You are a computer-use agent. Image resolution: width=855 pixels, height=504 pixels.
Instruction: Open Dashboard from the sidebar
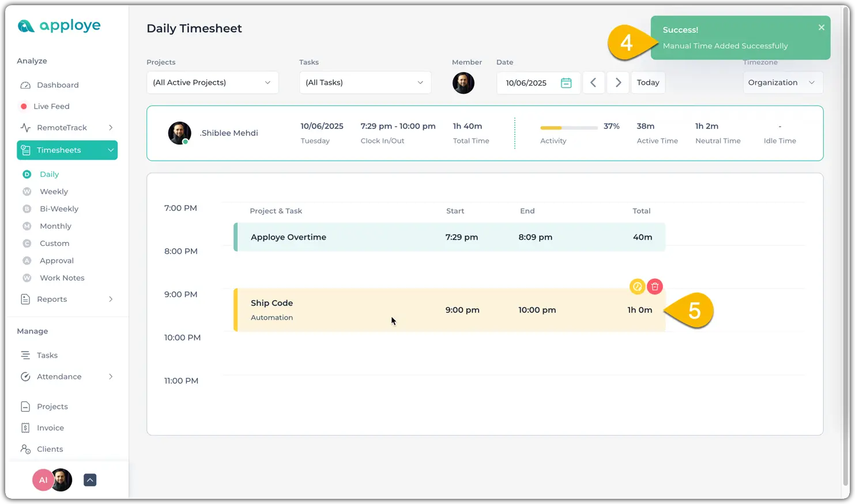click(58, 85)
